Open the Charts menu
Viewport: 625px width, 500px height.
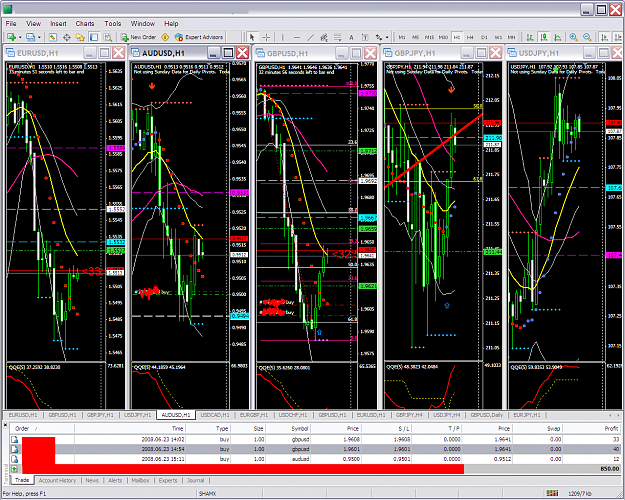click(x=85, y=24)
